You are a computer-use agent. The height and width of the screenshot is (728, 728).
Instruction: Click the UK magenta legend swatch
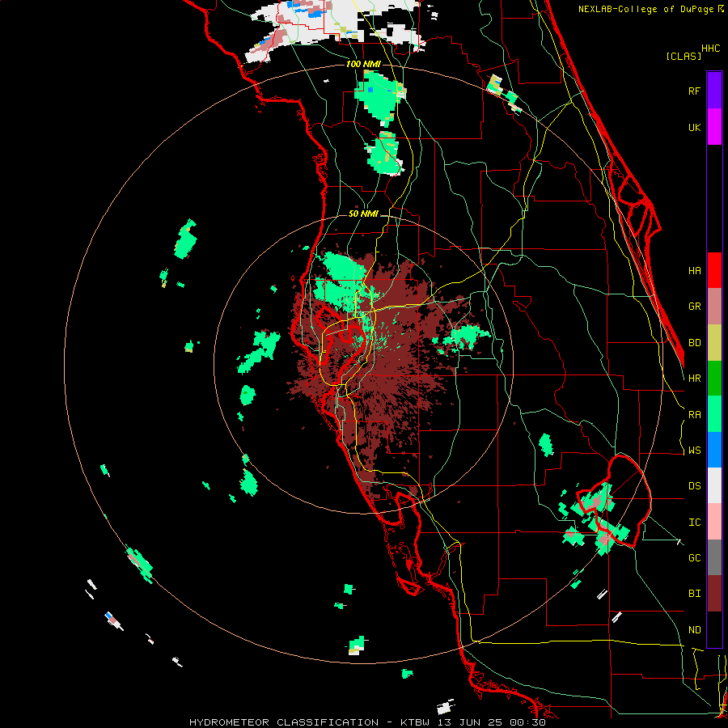(714, 127)
